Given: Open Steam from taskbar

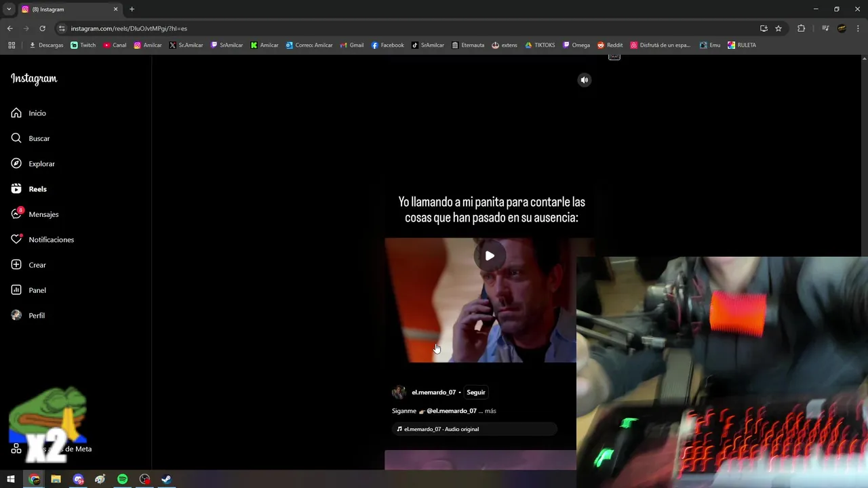Looking at the screenshot, I should (x=166, y=479).
